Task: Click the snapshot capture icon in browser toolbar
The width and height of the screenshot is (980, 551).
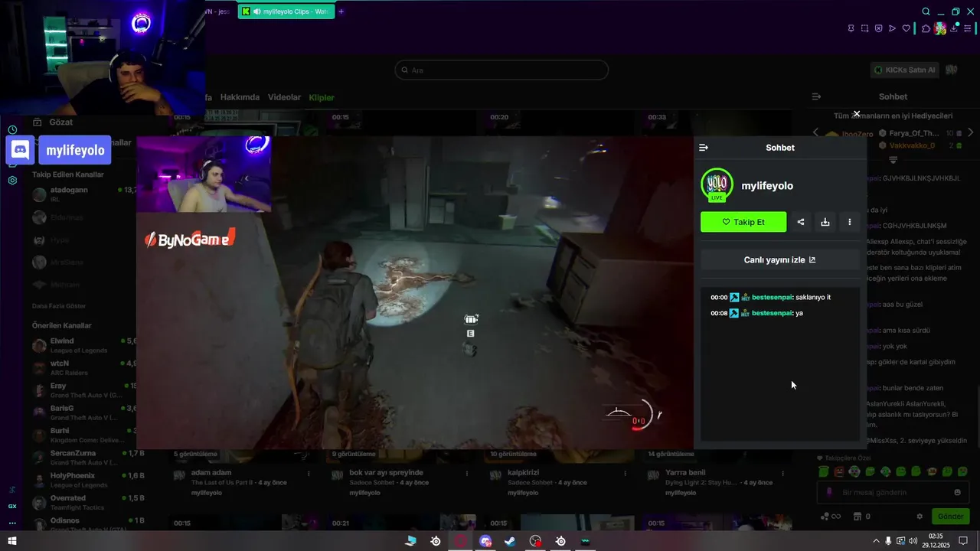Action: [x=864, y=28]
